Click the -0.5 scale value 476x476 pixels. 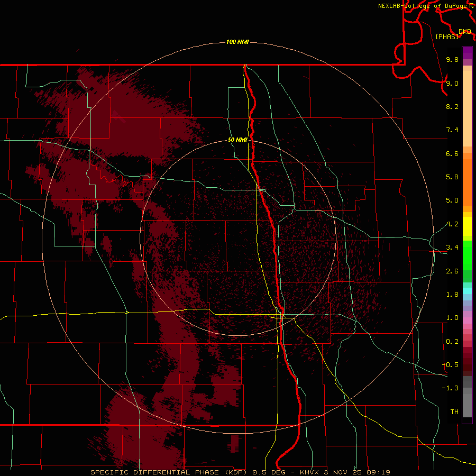(x=450, y=365)
